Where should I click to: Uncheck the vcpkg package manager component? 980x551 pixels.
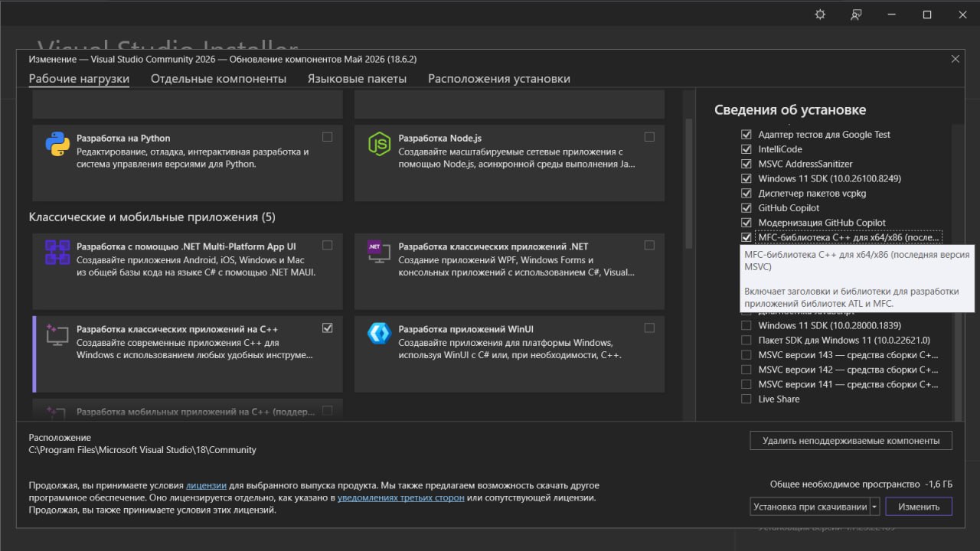746,194
